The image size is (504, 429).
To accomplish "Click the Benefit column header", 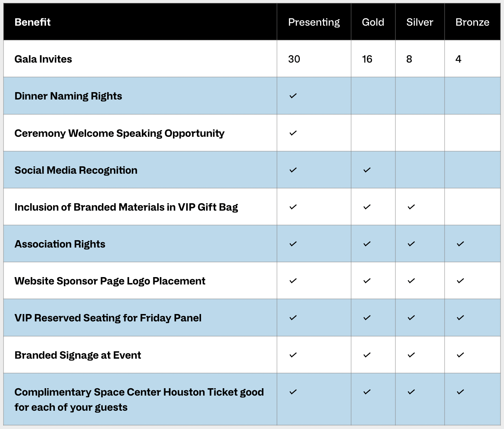I will [x=33, y=22].
